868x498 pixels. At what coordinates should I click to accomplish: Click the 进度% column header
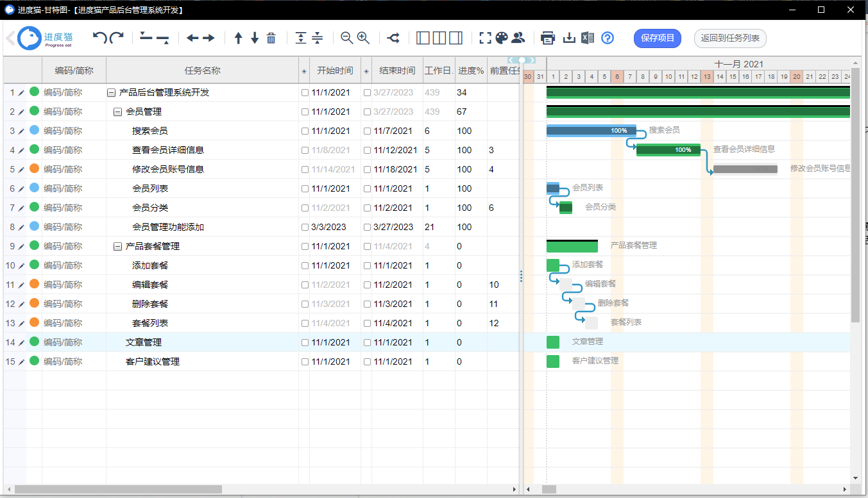tap(471, 71)
